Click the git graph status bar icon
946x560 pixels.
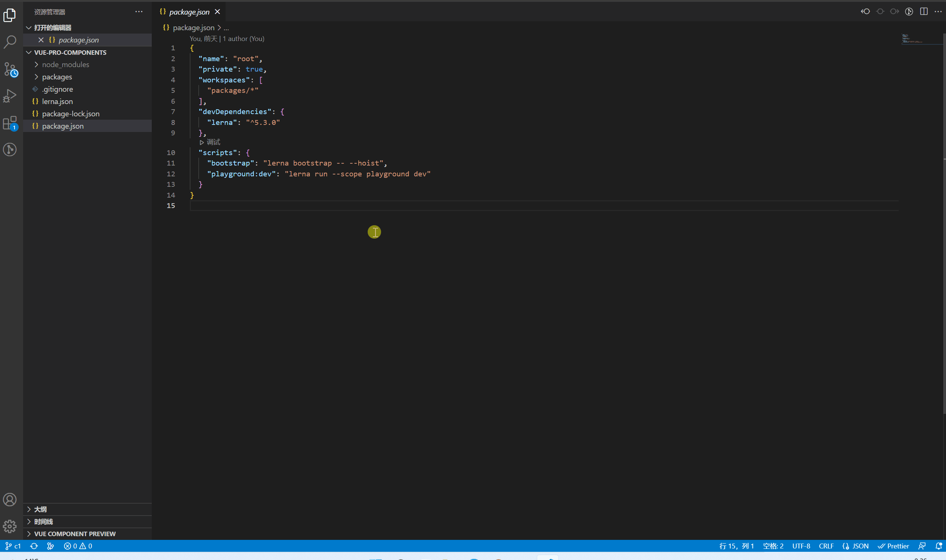point(50,546)
